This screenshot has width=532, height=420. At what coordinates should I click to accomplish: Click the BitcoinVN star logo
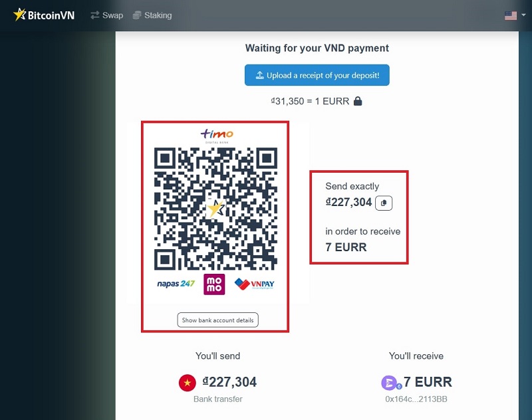[20, 15]
